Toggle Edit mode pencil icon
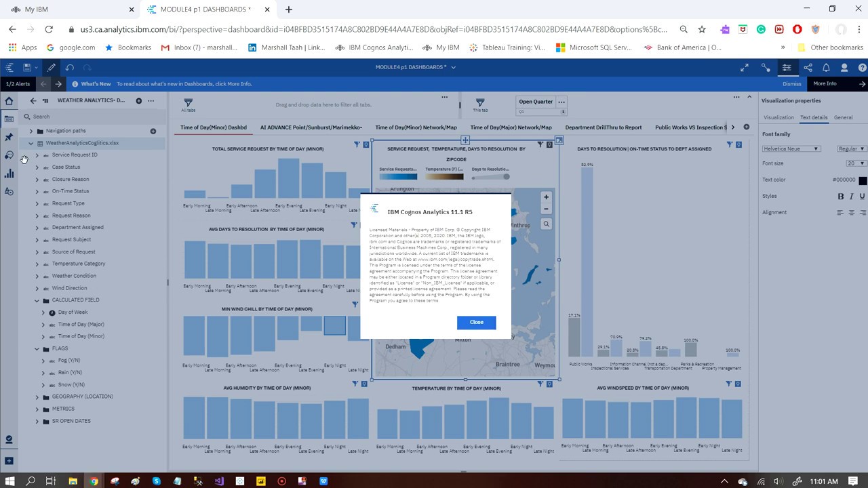 tap(51, 67)
